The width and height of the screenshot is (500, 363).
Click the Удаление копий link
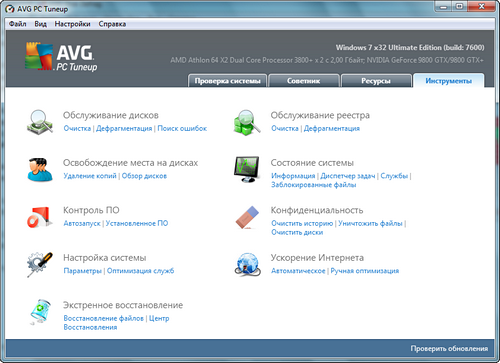(90, 176)
